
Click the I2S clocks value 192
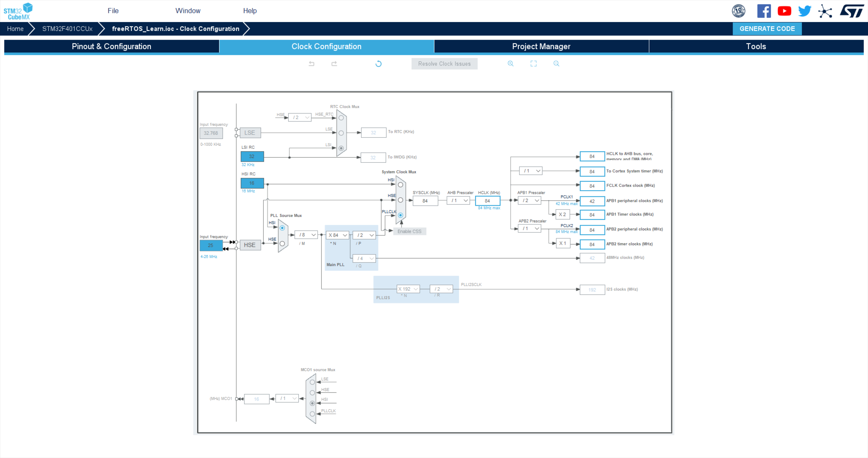(x=592, y=290)
